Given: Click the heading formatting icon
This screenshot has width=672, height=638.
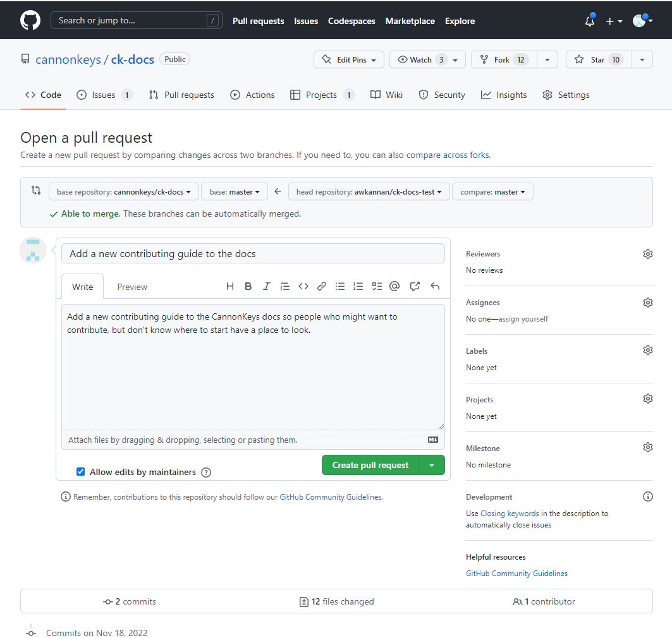Looking at the screenshot, I should (x=230, y=286).
